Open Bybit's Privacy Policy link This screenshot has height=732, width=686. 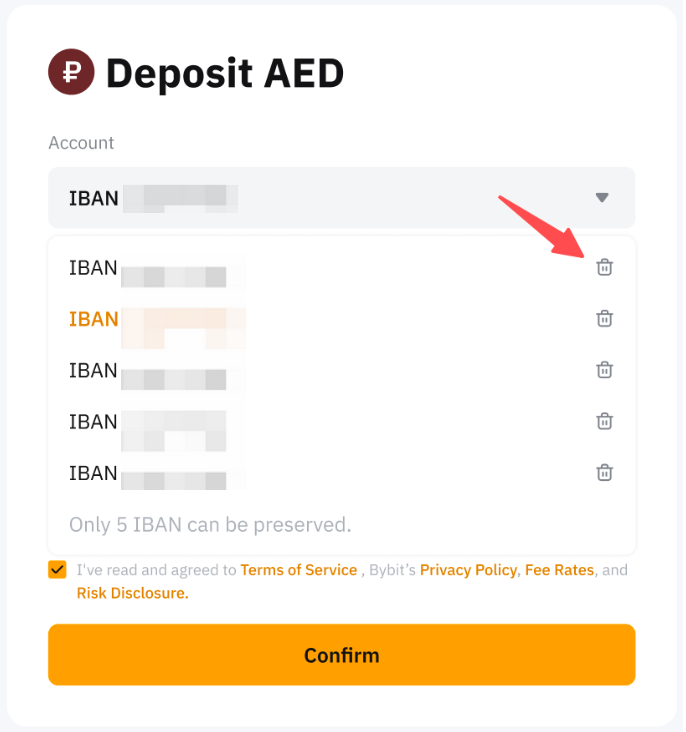[x=468, y=570]
